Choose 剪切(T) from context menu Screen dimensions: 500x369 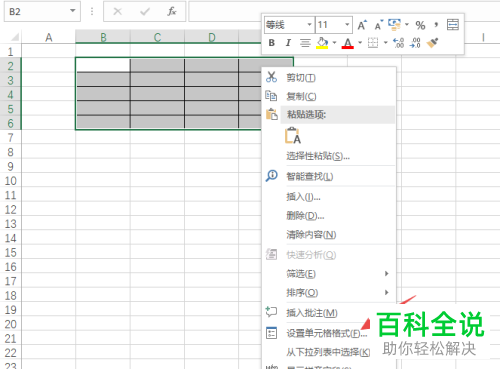point(329,78)
